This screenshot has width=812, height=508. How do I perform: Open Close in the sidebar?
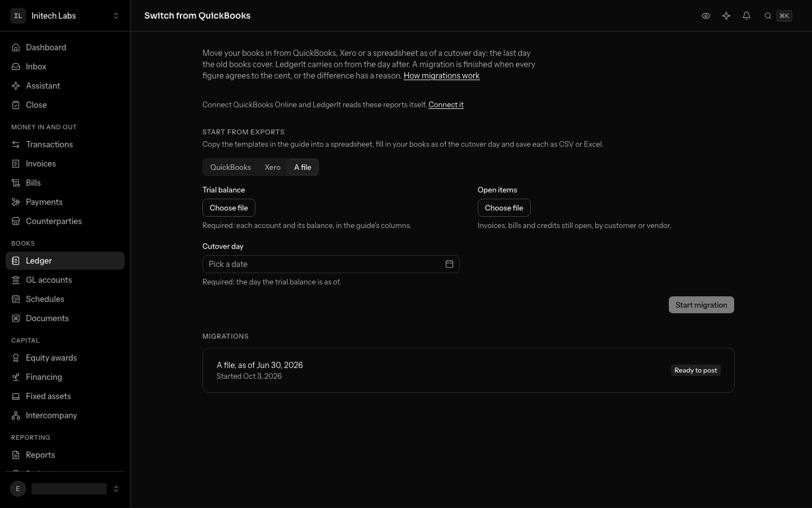[x=65, y=105]
